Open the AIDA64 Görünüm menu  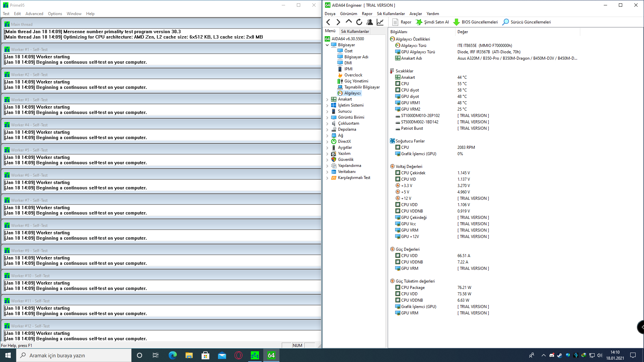pyautogui.click(x=348, y=14)
